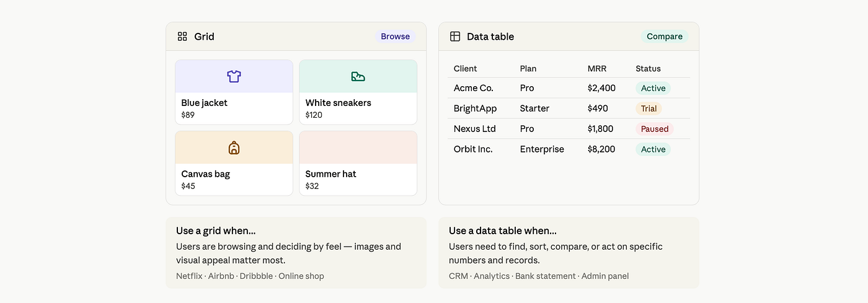Image resolution: width=868 pixels, height=303 pixels.
Task: Click the Enterprise plan cell
Action: [542, 149]
